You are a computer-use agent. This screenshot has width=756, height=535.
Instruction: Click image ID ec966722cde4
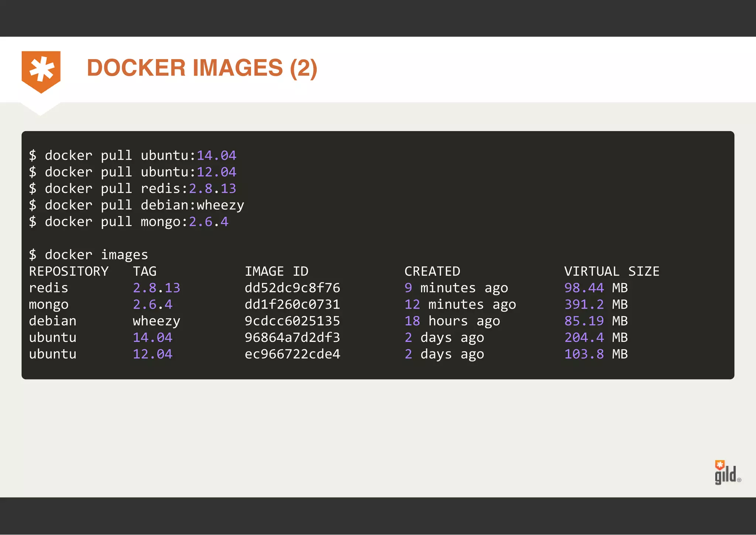[x=292, y=354]
